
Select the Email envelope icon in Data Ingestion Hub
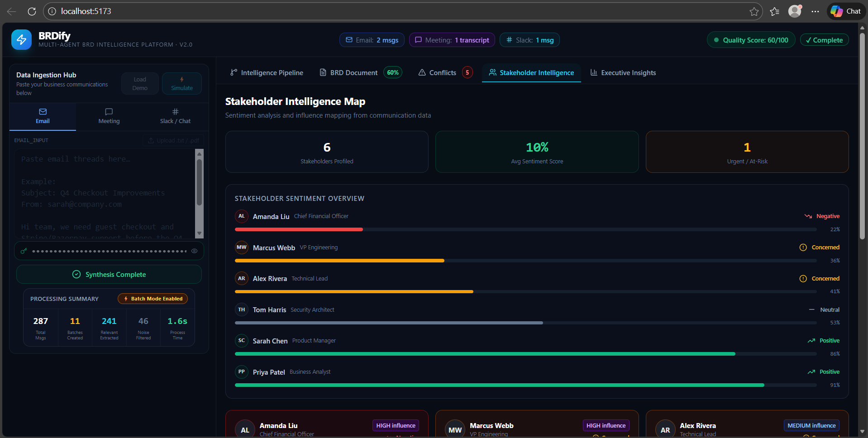(x=42, y=112)
